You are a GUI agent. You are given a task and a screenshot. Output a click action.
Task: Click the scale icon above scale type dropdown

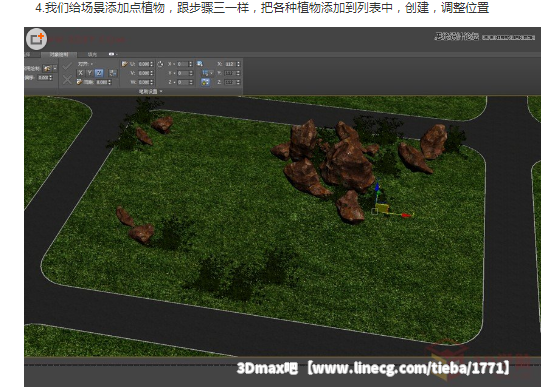point(200,63)
